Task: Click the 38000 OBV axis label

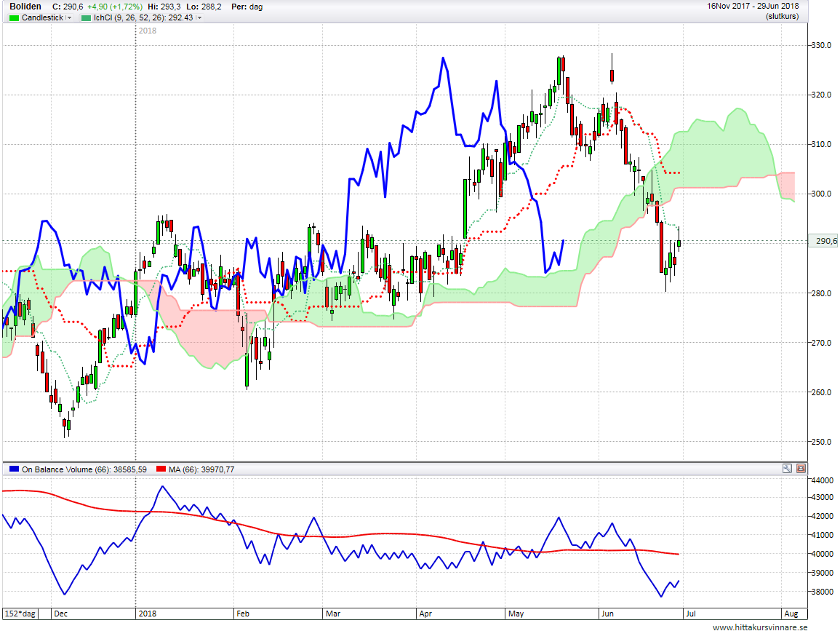Action: [823, 592]
